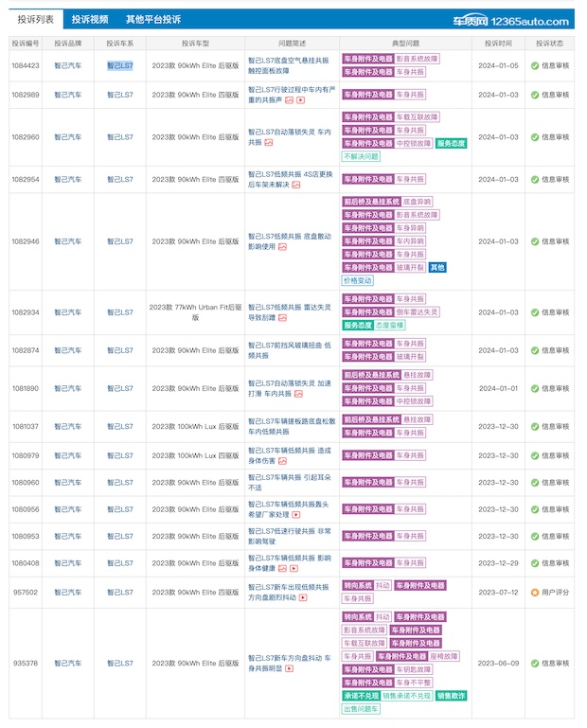
Task: Play video icon in complaint 1080408 description
Action: tap(293, 569)
